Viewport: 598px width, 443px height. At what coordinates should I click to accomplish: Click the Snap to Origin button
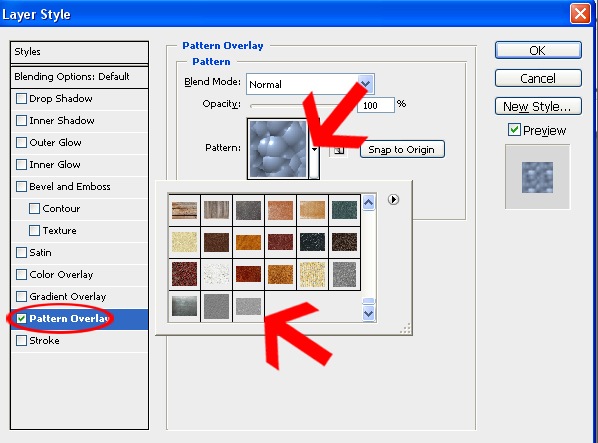pos(402,149)
